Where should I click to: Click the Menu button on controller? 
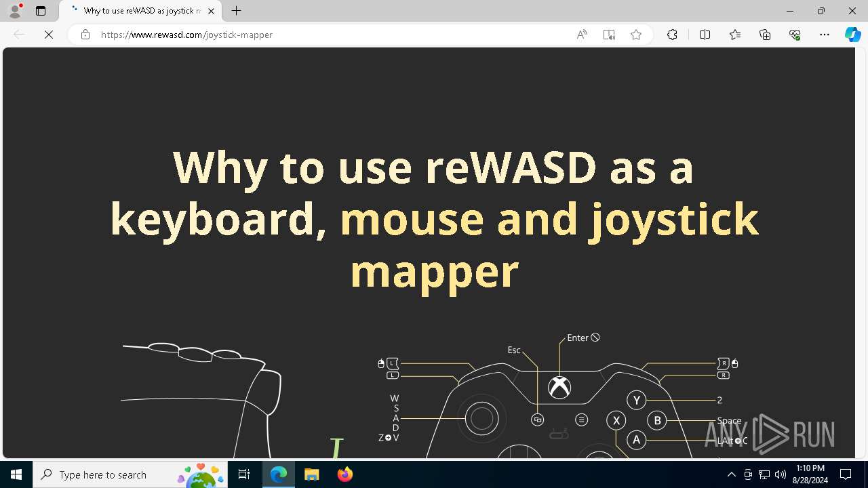(x=581, y=420)
